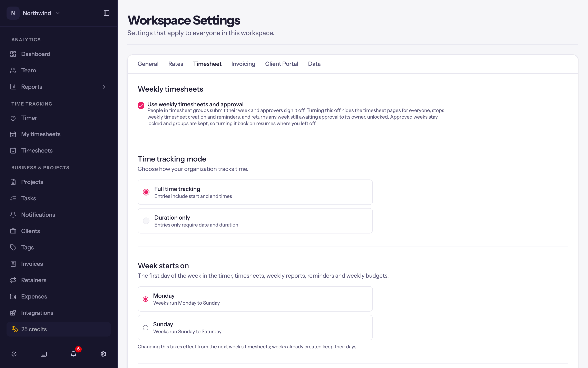588x368 pixels.
Task: Click the Expenses wallet icon
Action: click(13, 296)
